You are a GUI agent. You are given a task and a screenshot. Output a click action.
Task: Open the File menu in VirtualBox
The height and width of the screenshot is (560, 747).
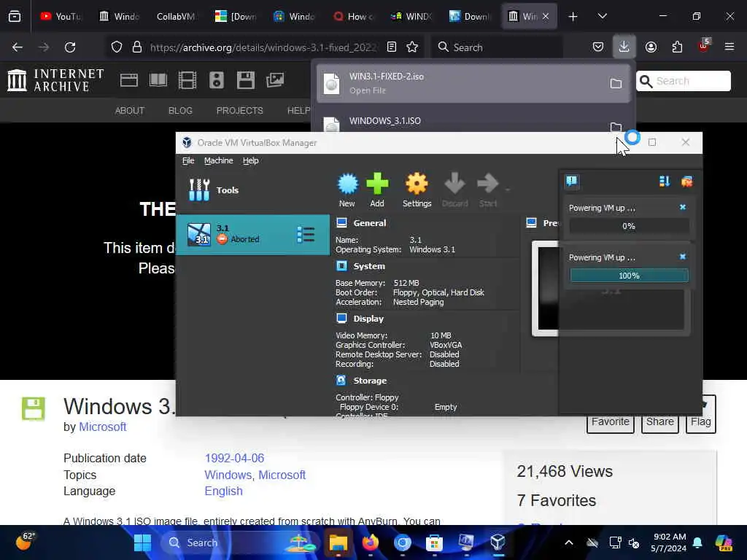point(188,160)
